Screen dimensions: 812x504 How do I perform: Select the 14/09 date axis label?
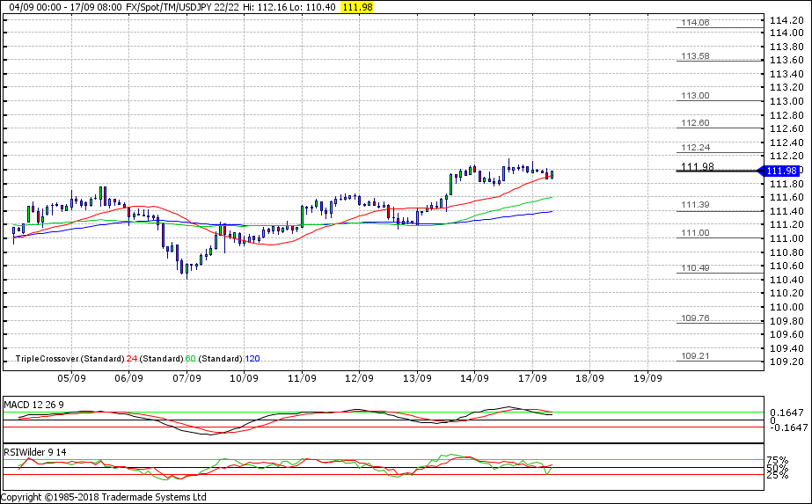[474, 379]
